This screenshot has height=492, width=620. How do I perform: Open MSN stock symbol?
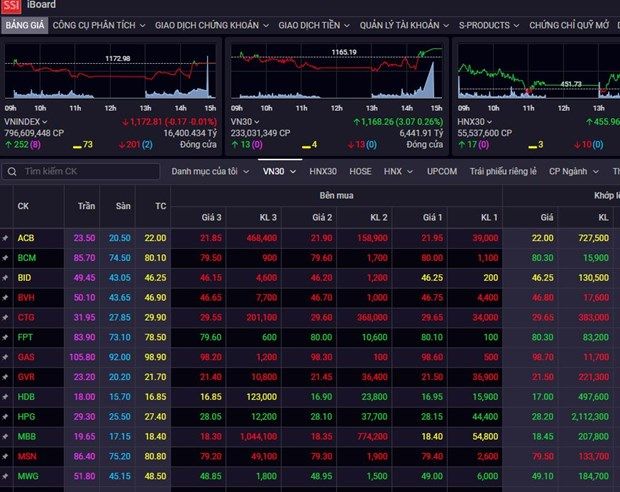click(x=26, y=456)
